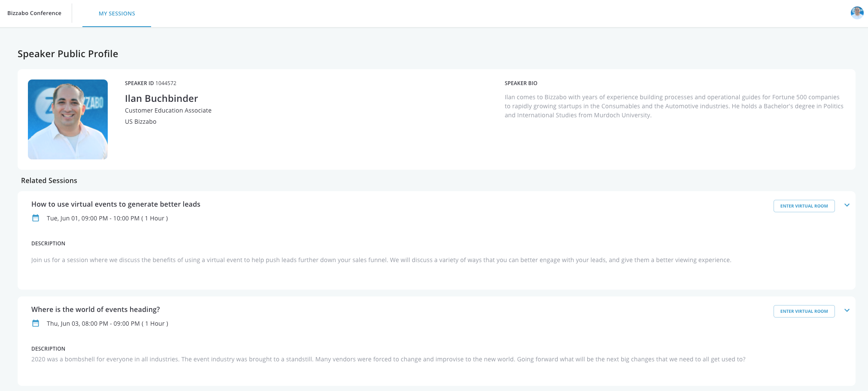The height and width of the screenshot is (391, 868).
Task: Collapse the 'How to use virtual events' session details
Action: [847, 205]
